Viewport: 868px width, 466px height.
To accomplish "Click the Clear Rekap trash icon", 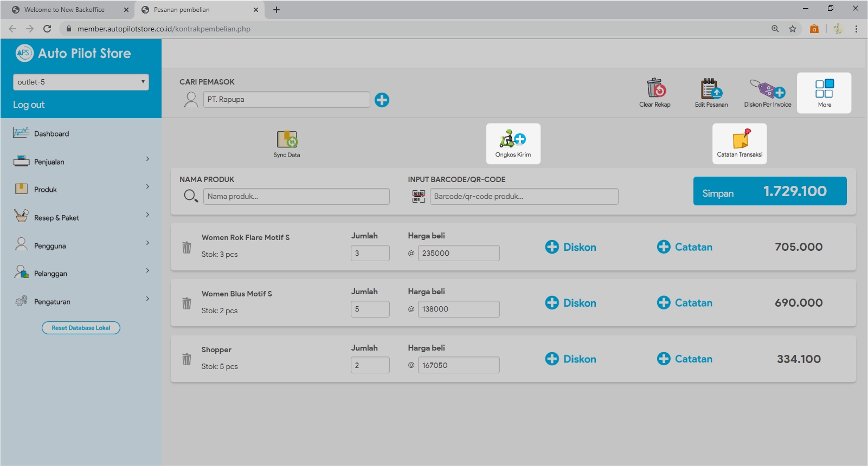I will (x=655, y=88).
